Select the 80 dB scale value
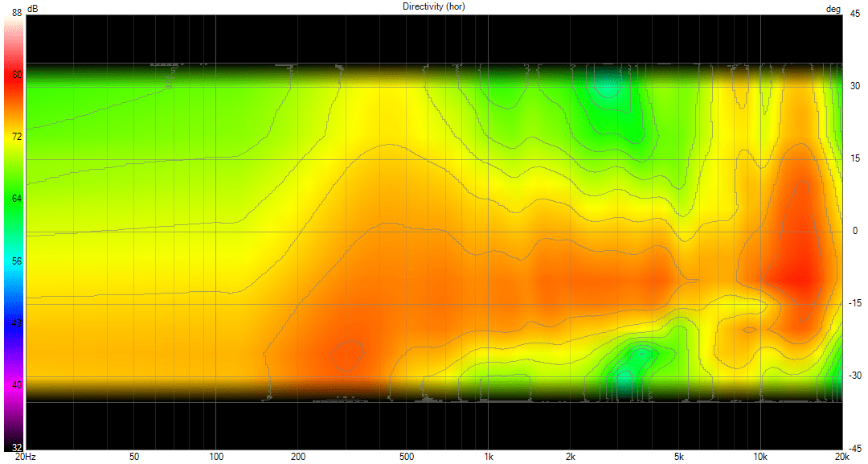Viewport: 868px width, 464px height. click(x=17, y=75)
